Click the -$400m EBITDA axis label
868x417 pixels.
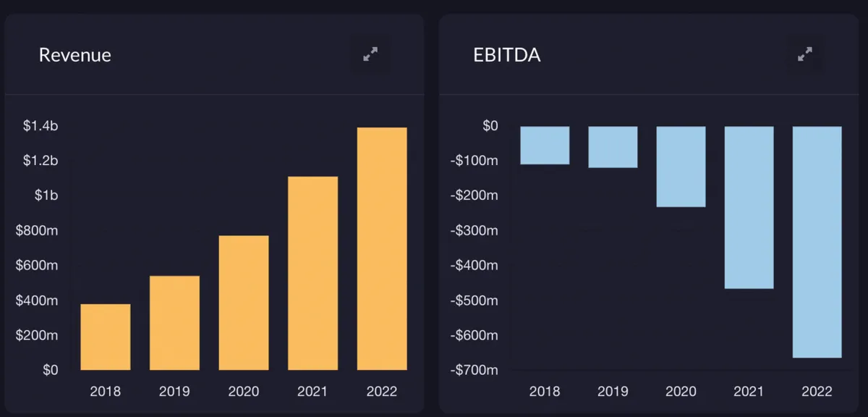tap(474, 265)
